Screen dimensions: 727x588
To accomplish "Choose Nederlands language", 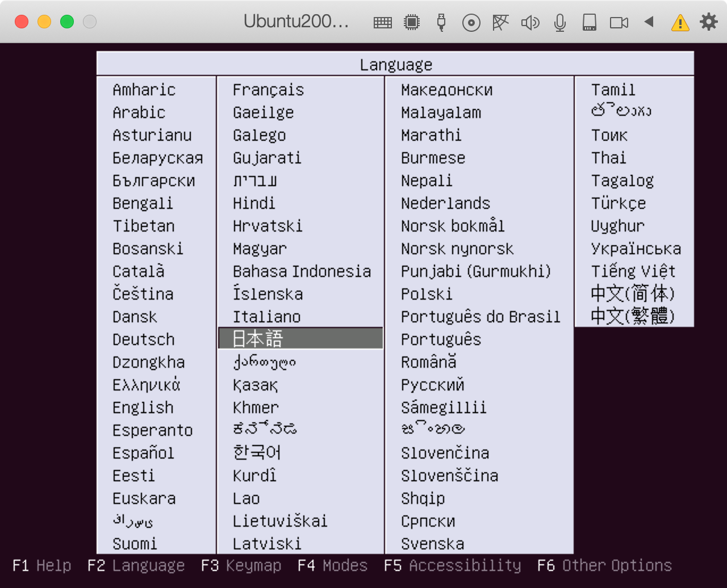I will [446, 203].
